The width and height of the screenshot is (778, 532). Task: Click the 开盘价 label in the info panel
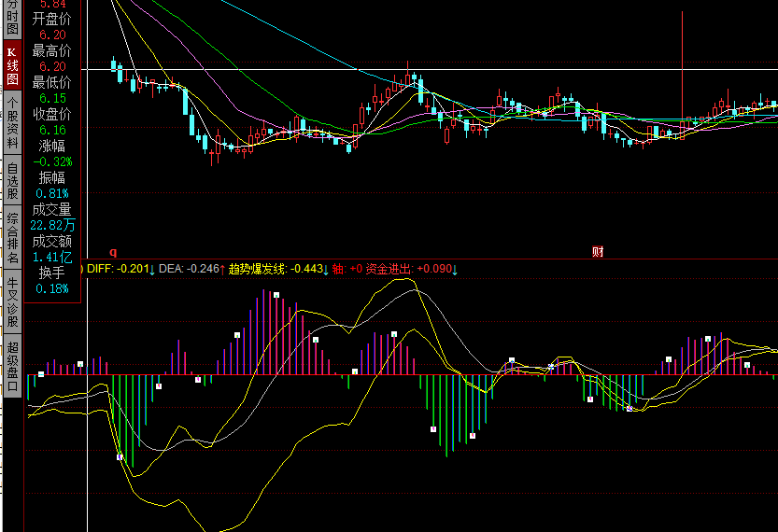coord(52,19)
